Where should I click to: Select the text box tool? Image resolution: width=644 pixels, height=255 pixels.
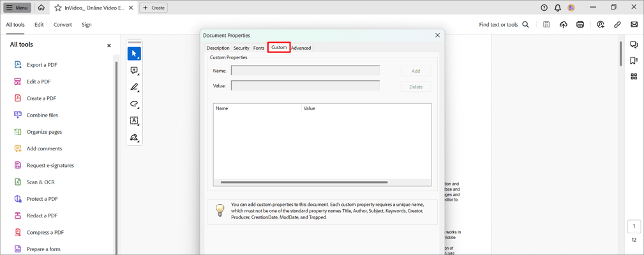point(134,120)
